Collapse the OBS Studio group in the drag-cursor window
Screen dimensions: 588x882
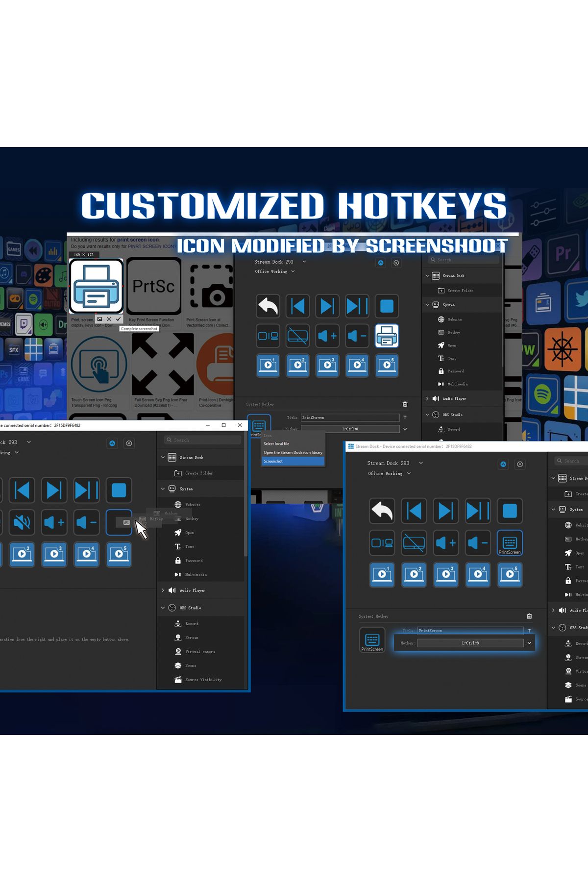[163, 608]
